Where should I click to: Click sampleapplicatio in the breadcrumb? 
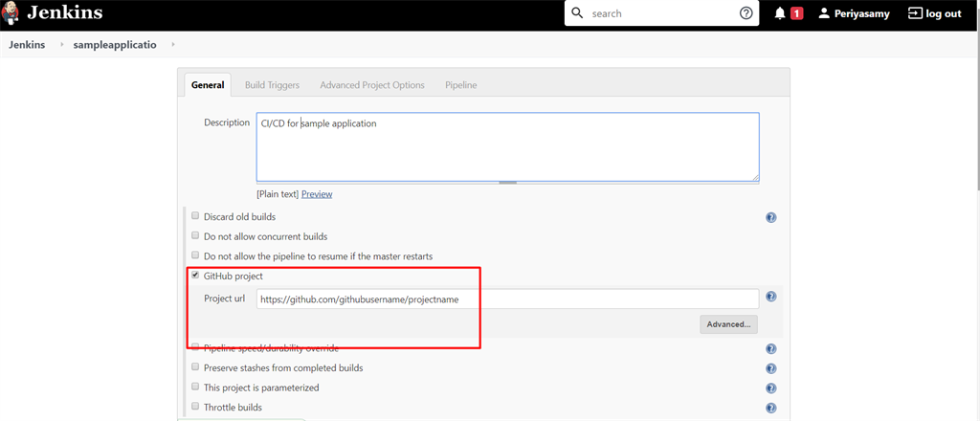[x=115, y=45]
